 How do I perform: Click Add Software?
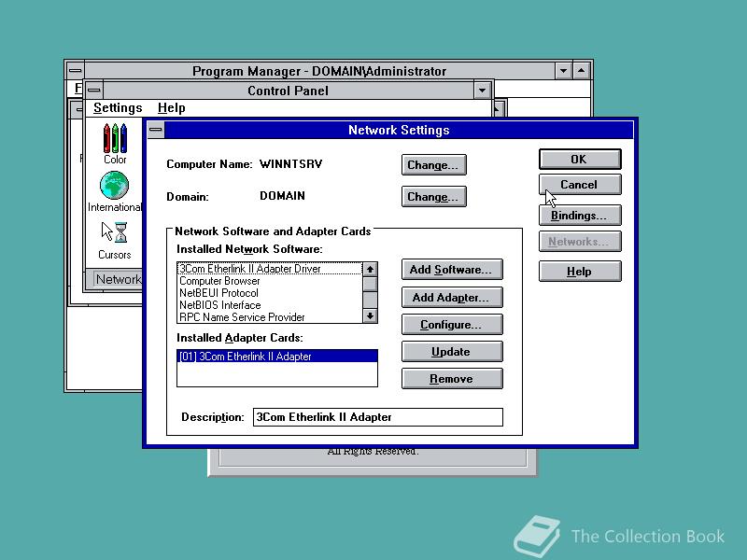point(452,269)
